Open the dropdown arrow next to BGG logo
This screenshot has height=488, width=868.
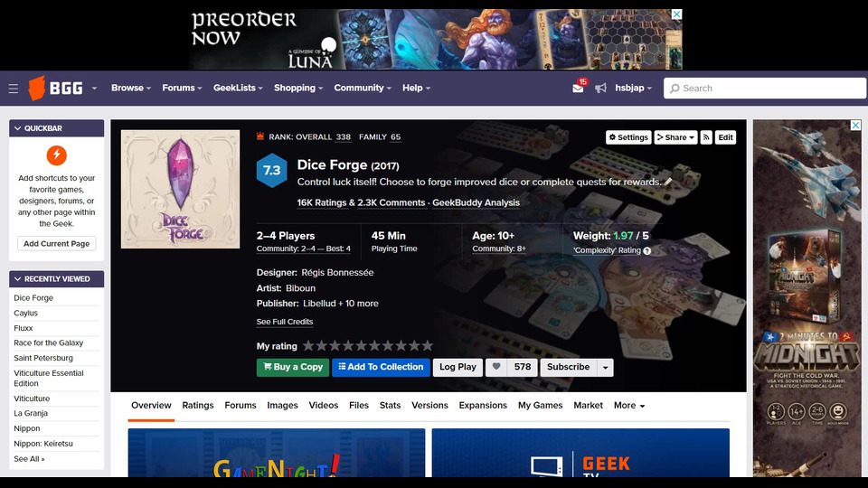coord(94,88)
